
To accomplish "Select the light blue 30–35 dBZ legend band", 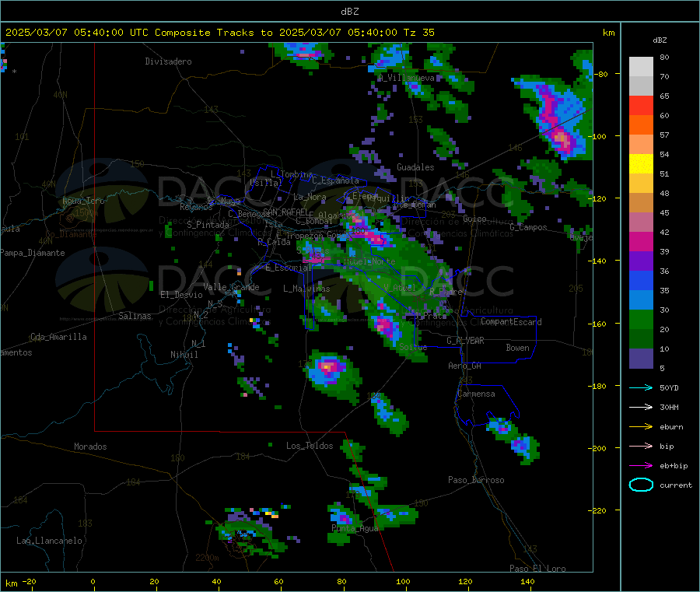I will coord(641,300).
